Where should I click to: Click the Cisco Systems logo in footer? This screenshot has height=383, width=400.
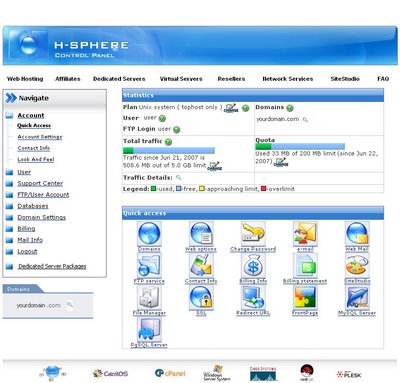[263, 373]
